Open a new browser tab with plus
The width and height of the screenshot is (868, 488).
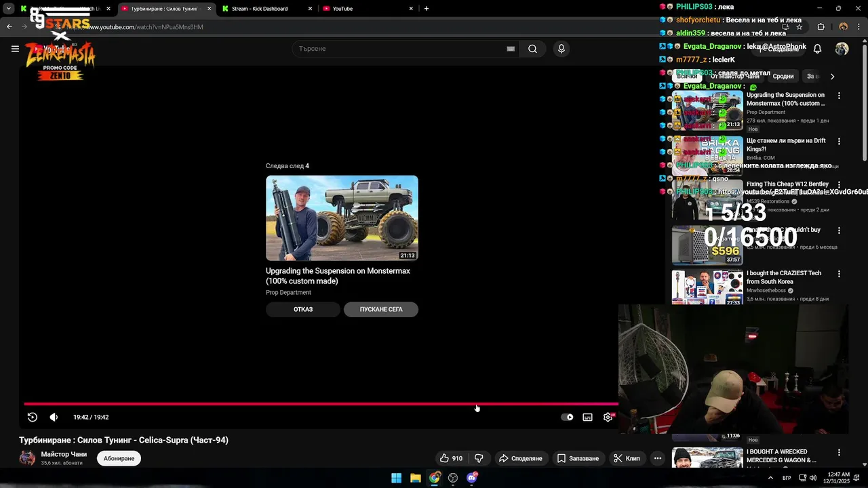(x=426, y=9)
